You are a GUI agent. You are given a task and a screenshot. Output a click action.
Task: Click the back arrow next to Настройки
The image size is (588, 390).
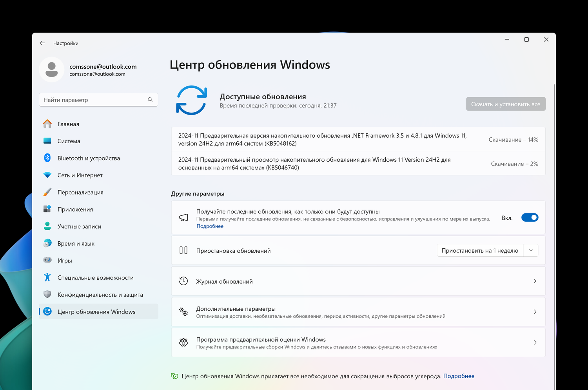42,43
